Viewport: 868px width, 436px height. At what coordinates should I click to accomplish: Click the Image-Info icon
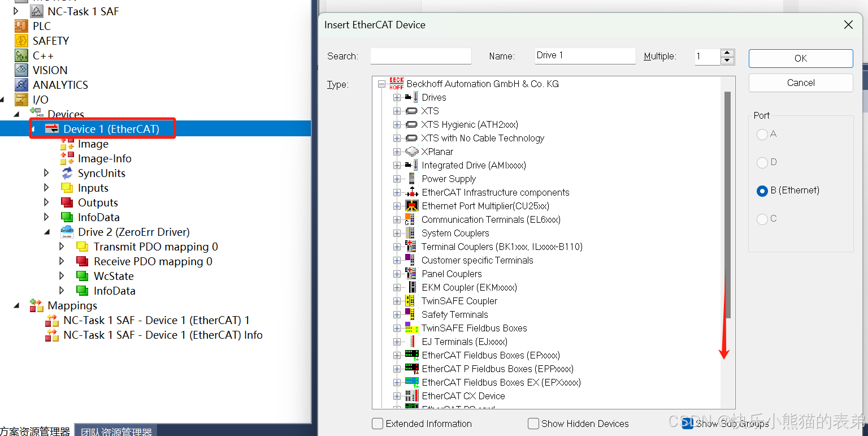(67, 158)
